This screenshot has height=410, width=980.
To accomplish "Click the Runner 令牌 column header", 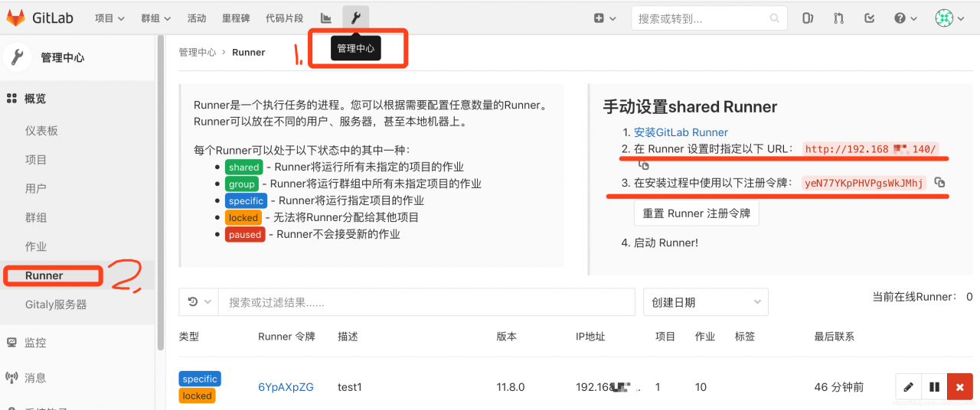I will tap(286, 337).
